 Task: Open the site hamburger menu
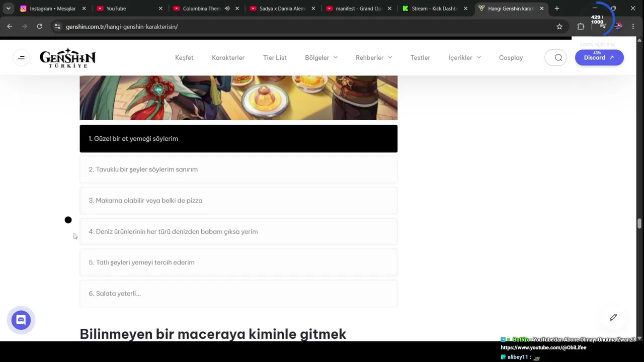click(21, 58)
